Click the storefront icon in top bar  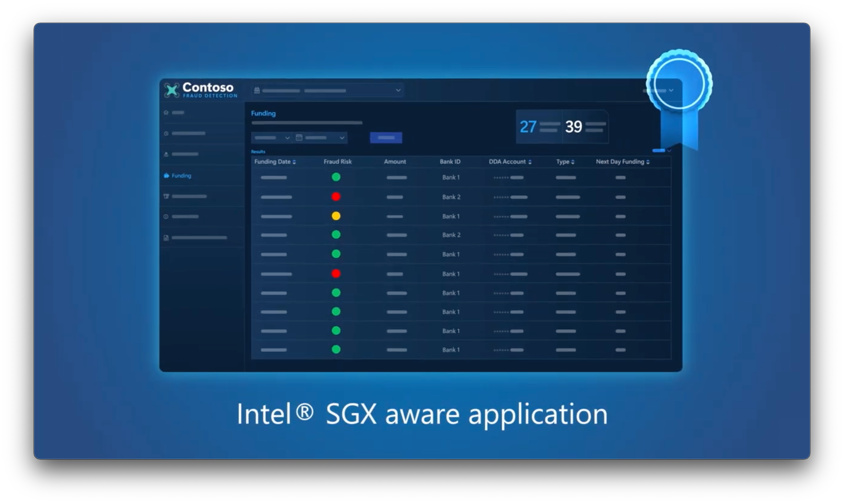pos(257,90)
